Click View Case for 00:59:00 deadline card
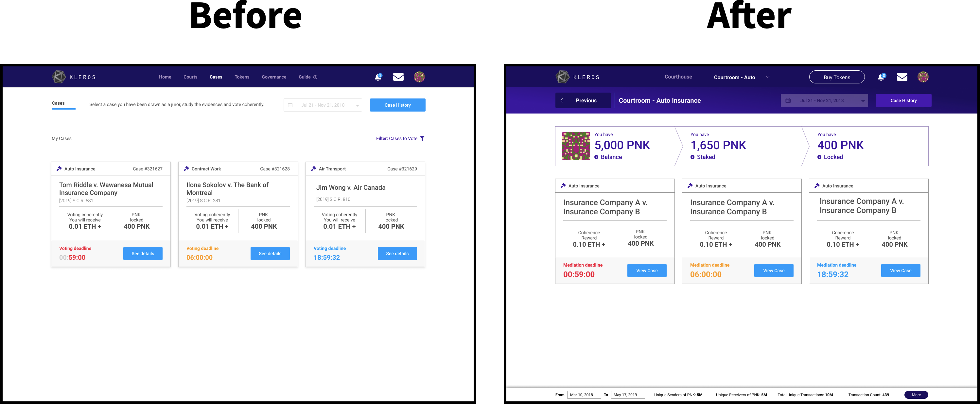The height and width of the screenshot is (404, 980). [647, 271]
